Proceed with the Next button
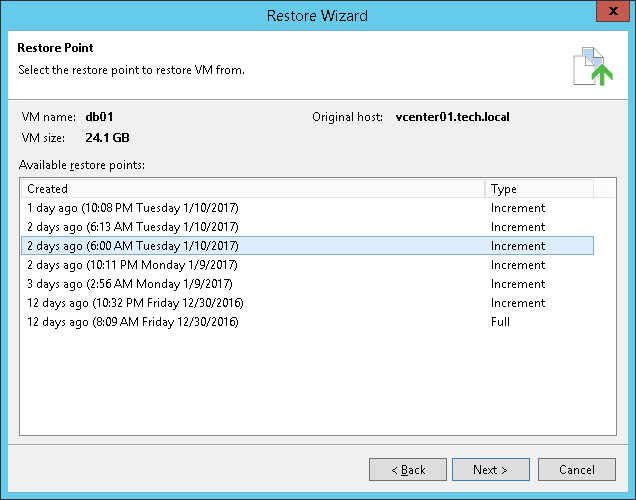This screenshot has width=636, height=500. (490, 470)
